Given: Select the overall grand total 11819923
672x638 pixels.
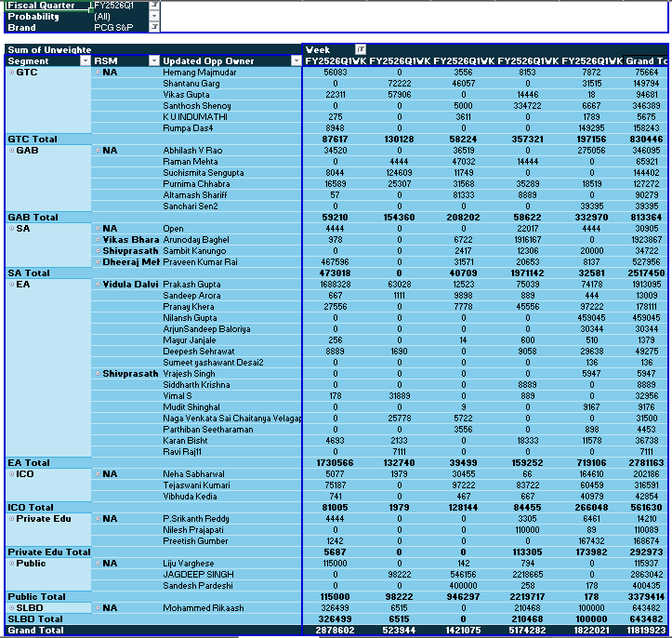Looking at the screenshot, I should coord(646,630).
